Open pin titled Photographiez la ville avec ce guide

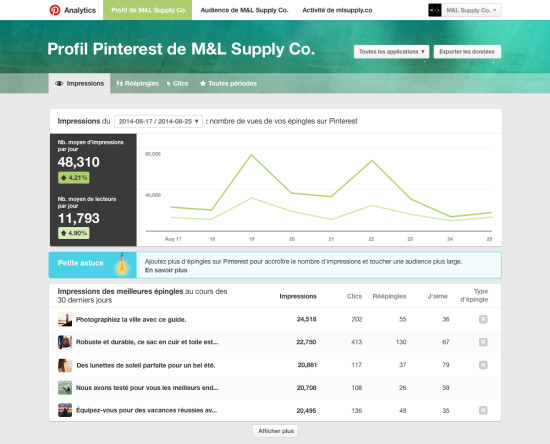point(131,319)
